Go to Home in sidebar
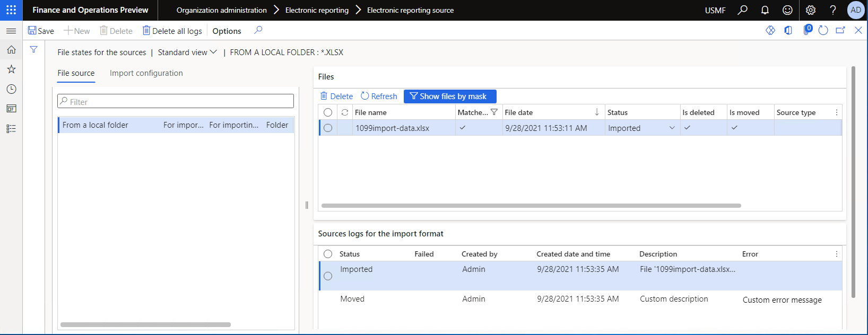868x335 pixels. (x=11, y=50)
